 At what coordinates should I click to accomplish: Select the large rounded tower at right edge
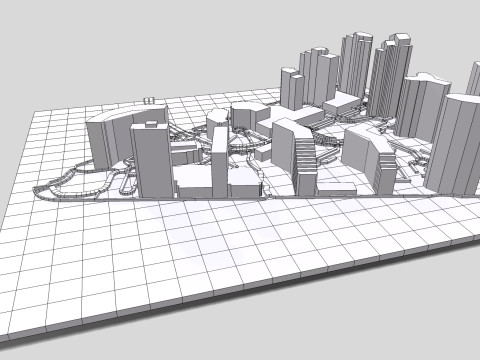coord(453,145)
